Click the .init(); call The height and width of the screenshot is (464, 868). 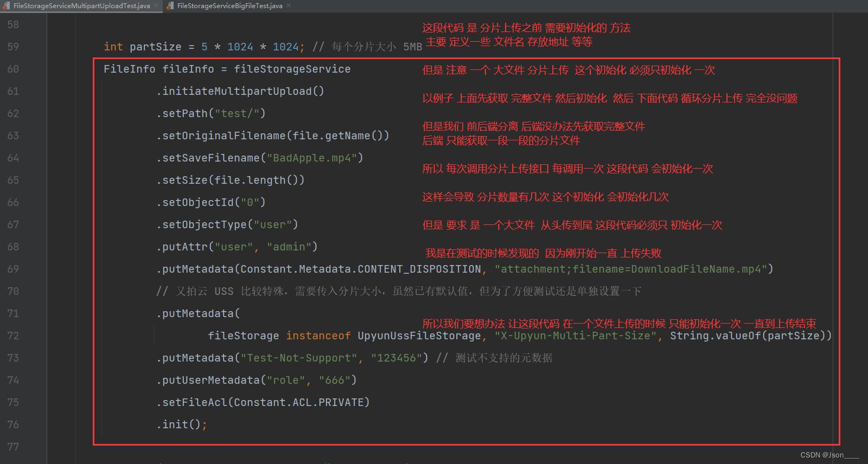[182, 424]
